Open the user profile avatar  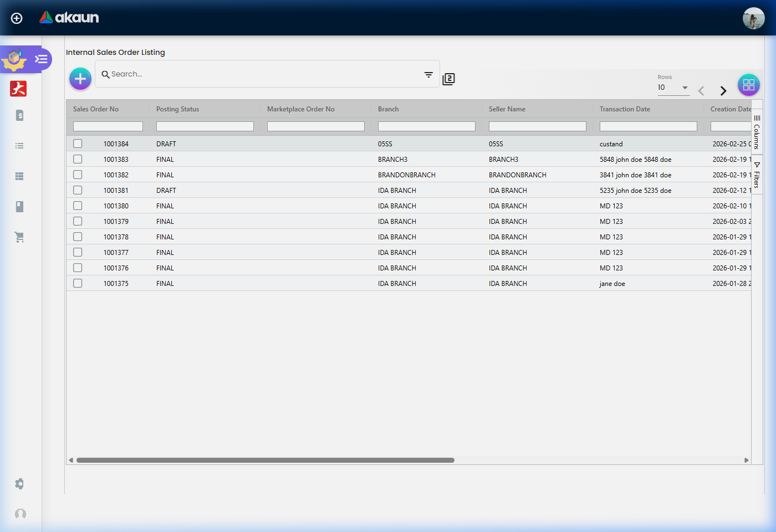tap(754, 18)
